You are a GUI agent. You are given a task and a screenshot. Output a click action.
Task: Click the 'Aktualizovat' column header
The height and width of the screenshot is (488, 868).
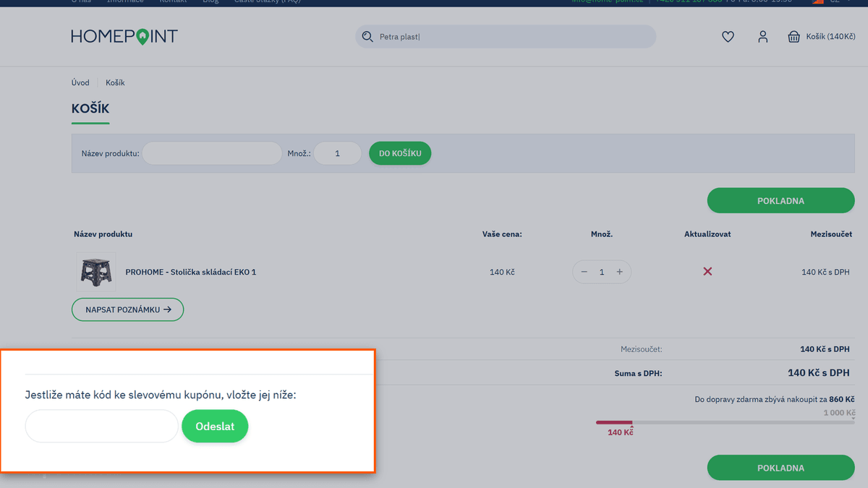pos(707,234)
